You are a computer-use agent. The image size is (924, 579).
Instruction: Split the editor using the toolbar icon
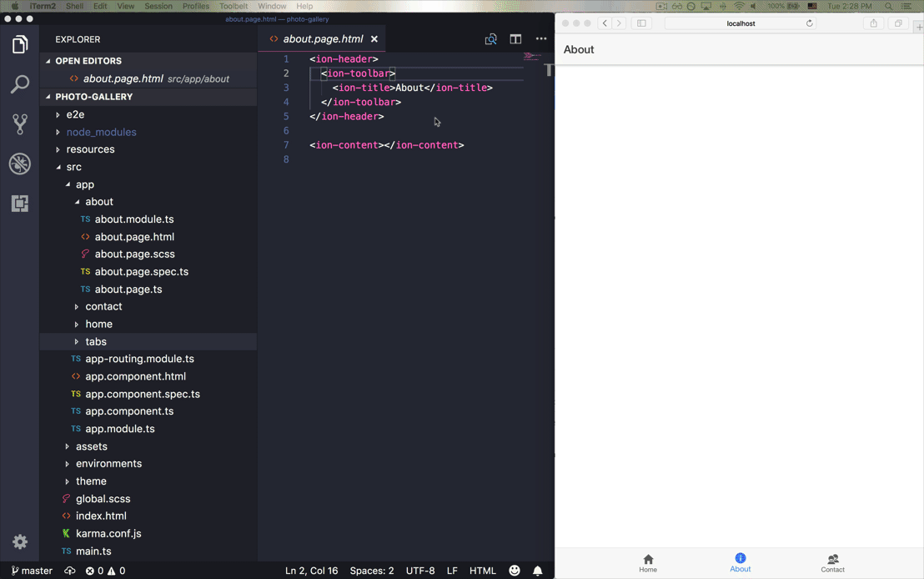(x=515, y=38)
